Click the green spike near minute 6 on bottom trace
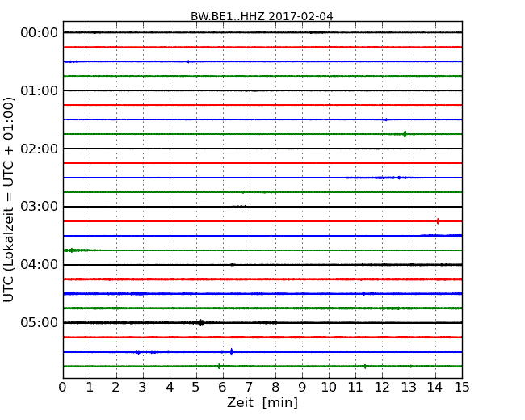 tap(219, 367)
